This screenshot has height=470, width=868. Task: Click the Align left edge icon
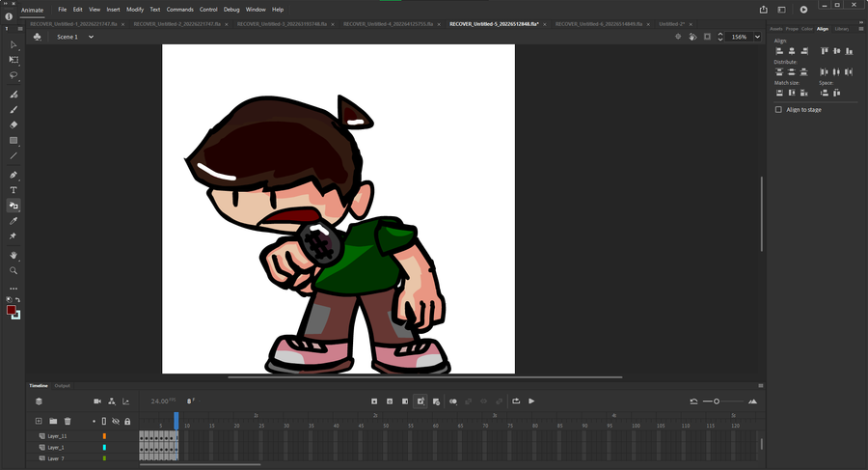pyautogui.click(x=779, y=51)
